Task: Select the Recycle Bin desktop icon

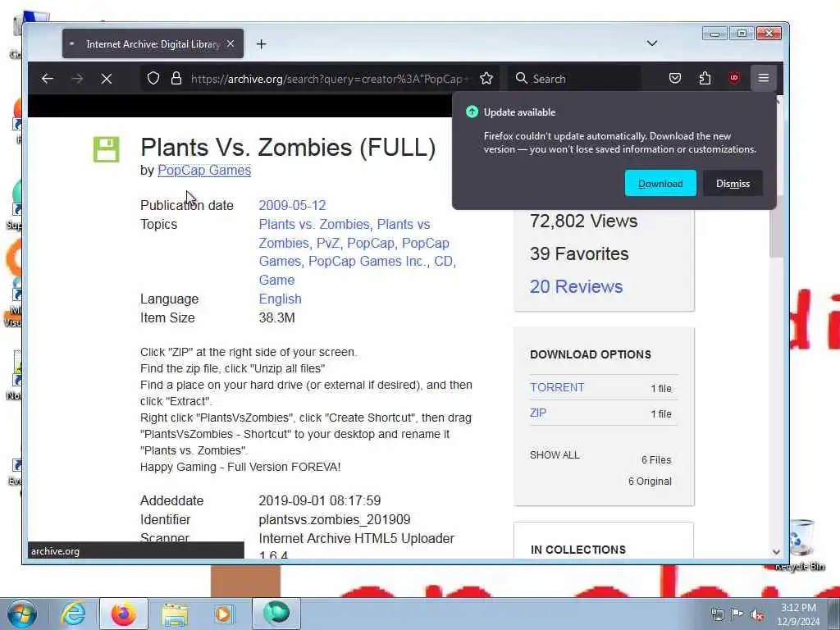Action: (x=801, y=545)
